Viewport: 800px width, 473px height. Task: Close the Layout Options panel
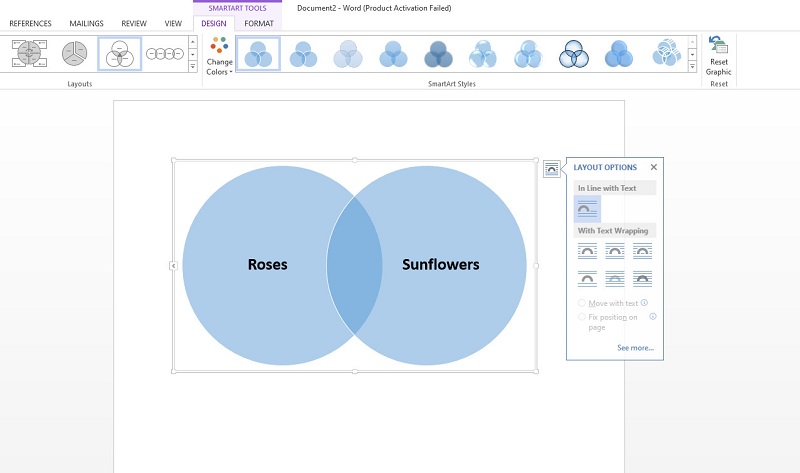click(x=654, y=167)
